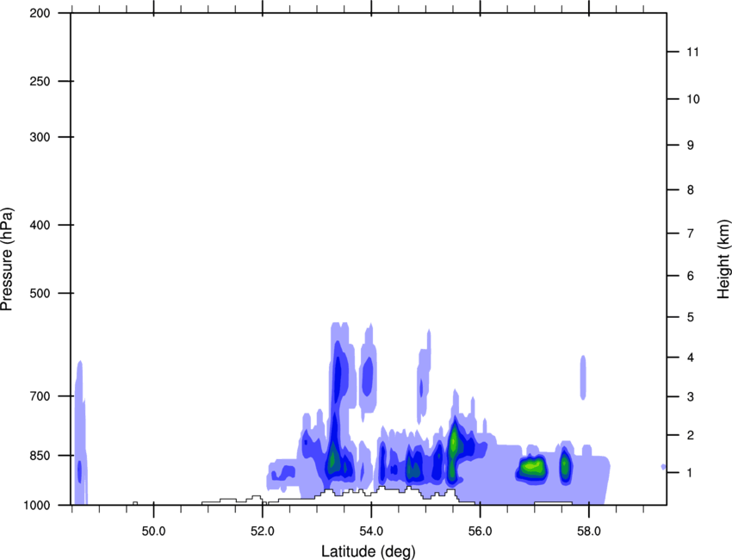The height and width of the screenshot is (560, 732).
Task: Click the 58.0 latitude tick label
Action: 589,532
